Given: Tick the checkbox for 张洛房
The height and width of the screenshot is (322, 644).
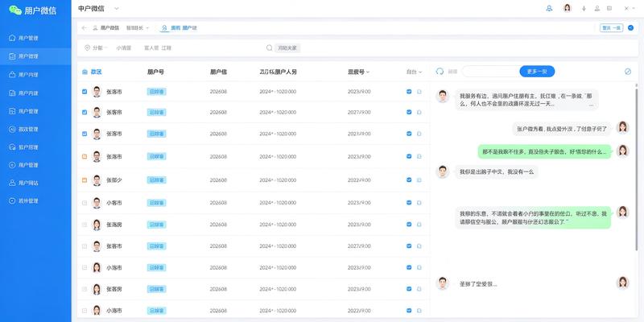Looking at the screenshot, I should pyautogui.click(x=85, y=225).
